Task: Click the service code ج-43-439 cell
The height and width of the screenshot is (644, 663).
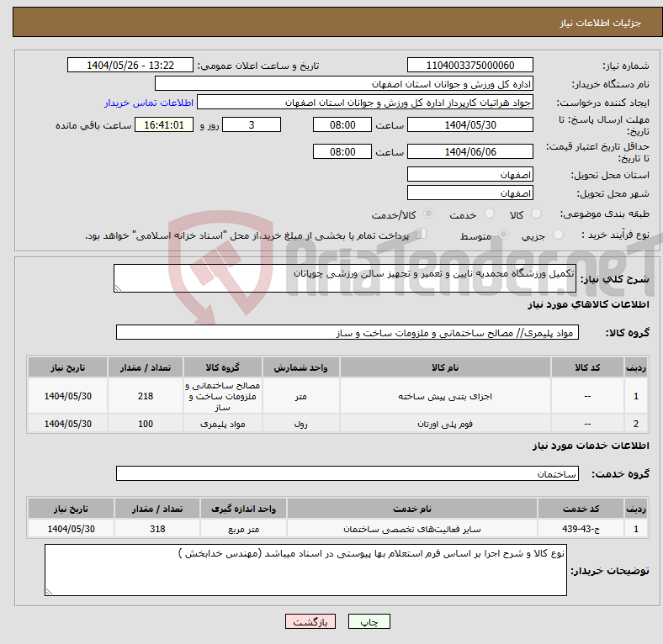Action: [x=581, y=529]
